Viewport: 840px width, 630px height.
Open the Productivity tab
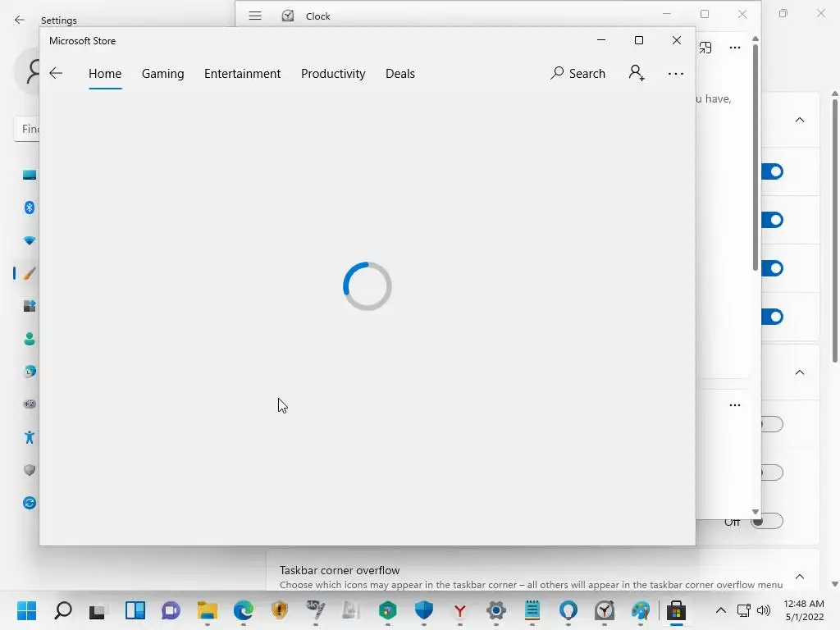[333, 73]
